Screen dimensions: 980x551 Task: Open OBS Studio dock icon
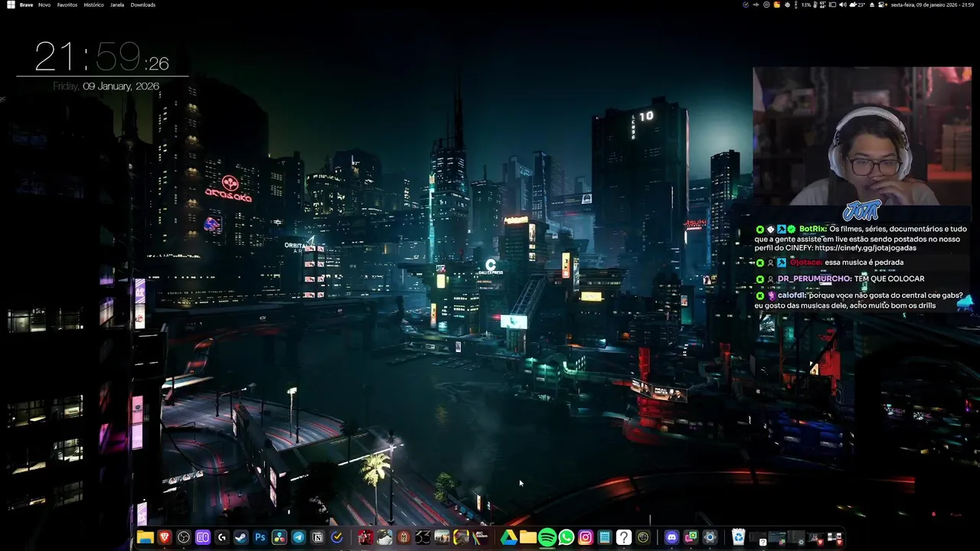click(x=184, y=537)
